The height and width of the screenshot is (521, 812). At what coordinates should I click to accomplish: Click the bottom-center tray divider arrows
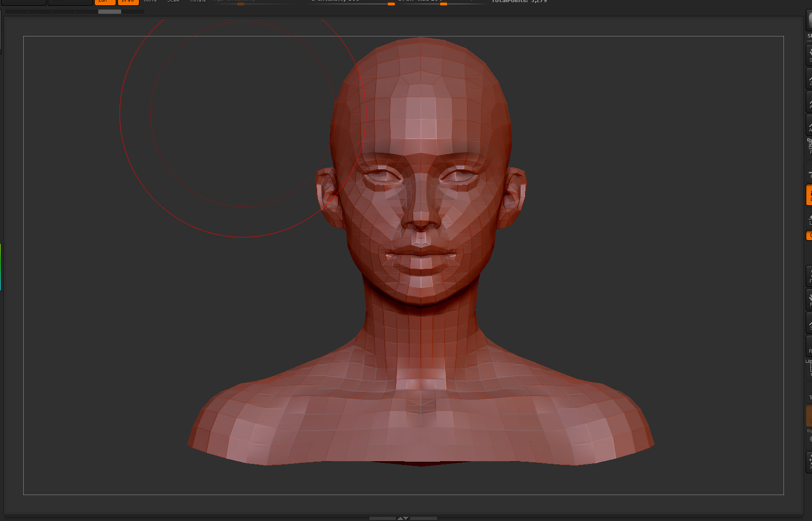[x=403, y=518]
